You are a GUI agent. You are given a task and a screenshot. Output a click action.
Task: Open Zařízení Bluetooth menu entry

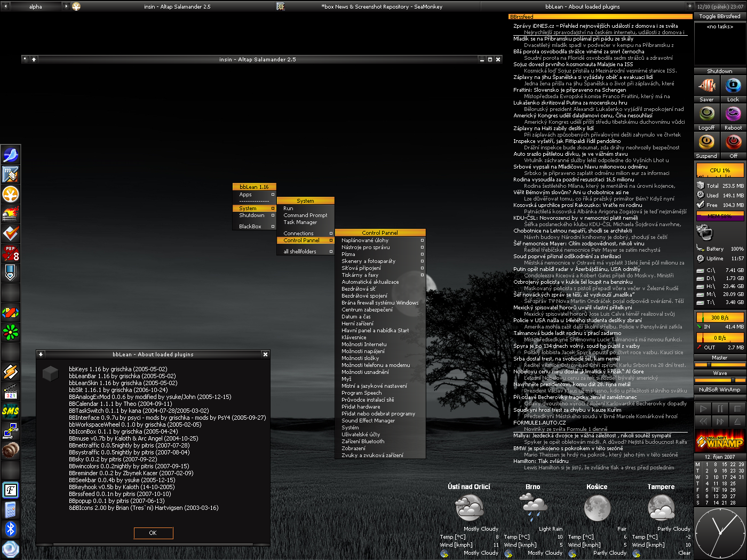click(380, 441)
